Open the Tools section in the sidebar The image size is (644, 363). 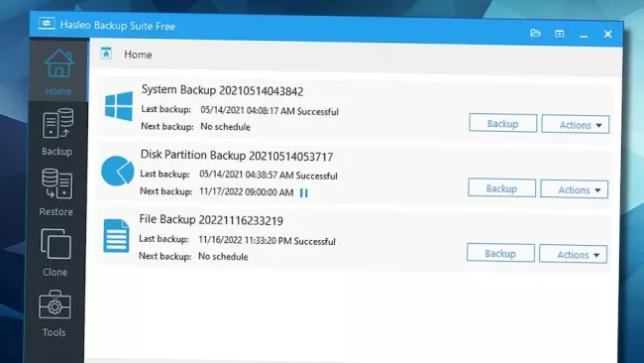click(54, 313)
